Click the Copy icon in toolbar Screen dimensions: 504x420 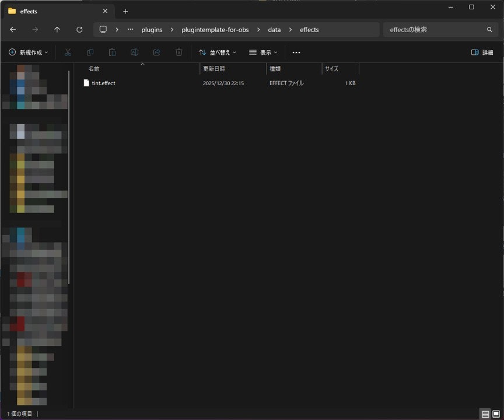pyautogui.click(x=90, y=52)
